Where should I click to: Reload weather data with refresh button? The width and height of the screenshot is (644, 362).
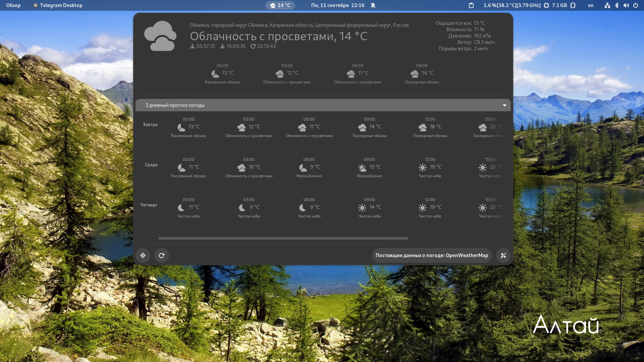pos(162,255)
